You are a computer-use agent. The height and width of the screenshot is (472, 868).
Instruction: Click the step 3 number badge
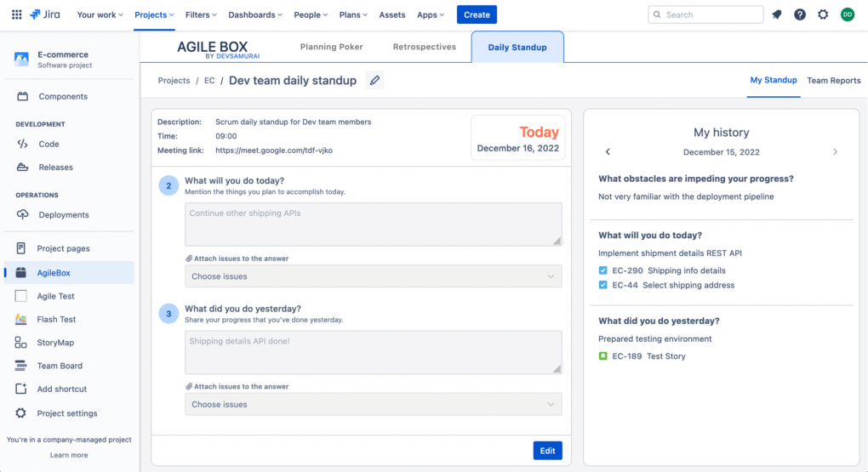pos(168,314)
